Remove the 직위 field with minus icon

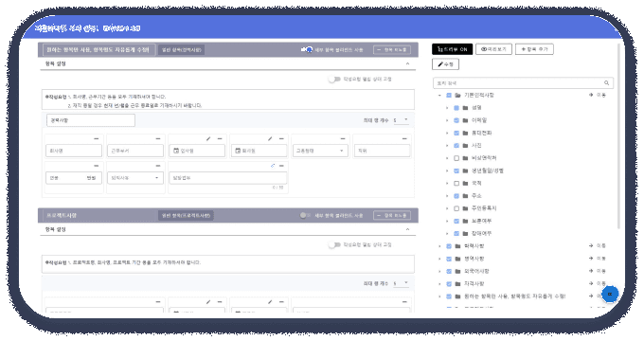coord(404,139)
